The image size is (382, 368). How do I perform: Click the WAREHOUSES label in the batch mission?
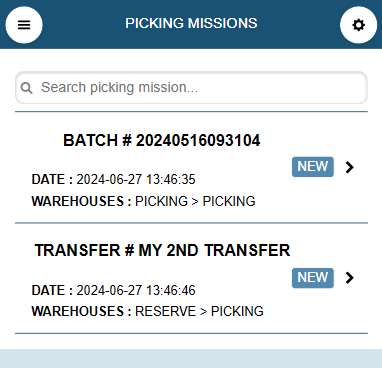[x=81, y=201]
